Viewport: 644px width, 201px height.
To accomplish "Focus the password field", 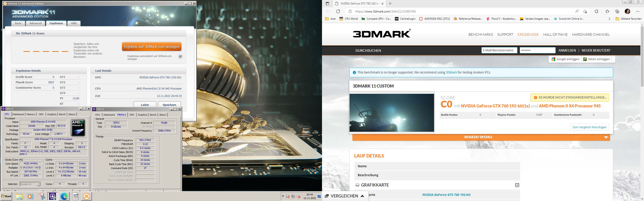I will tap(537, 50).
